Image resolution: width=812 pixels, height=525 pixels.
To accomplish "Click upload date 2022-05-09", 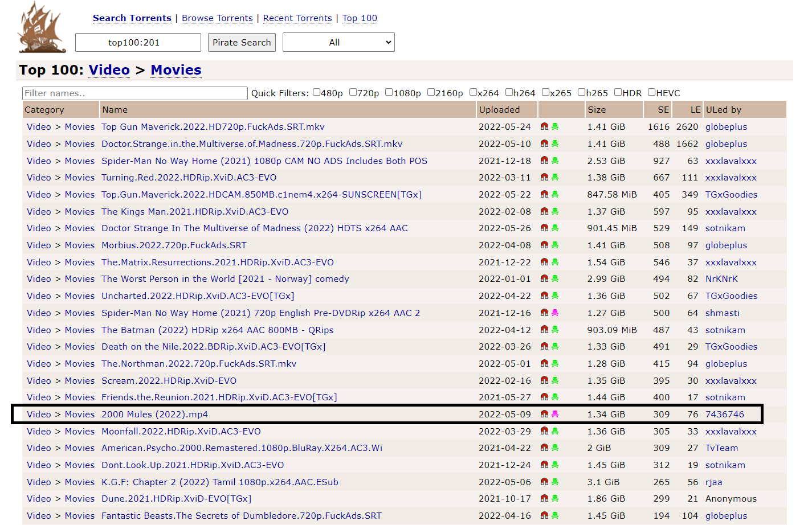I will point(504,415).
